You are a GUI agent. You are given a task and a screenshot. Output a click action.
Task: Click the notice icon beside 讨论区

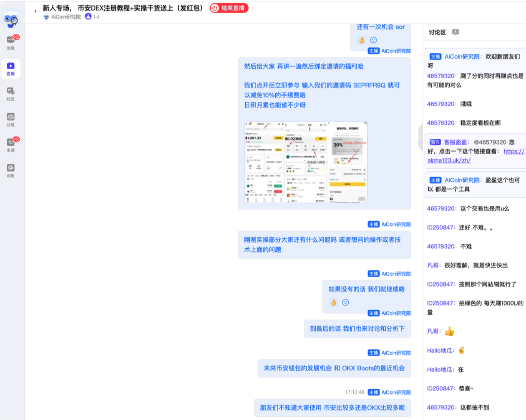[x=456, y=32]
